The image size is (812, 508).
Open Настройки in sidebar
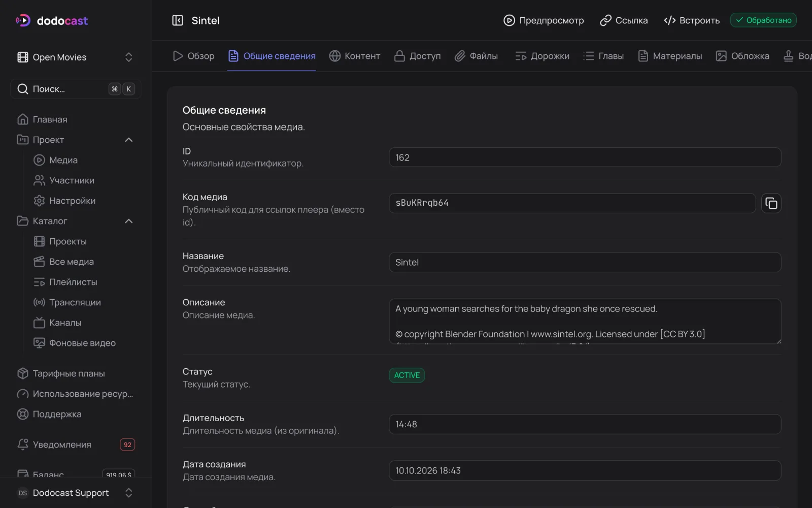click(x=84, y=201)
